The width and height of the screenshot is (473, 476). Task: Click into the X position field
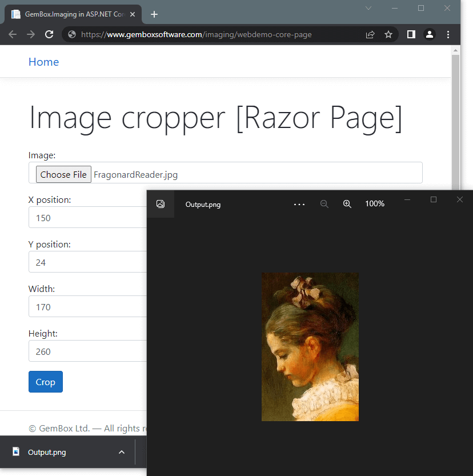click(86, 218)
